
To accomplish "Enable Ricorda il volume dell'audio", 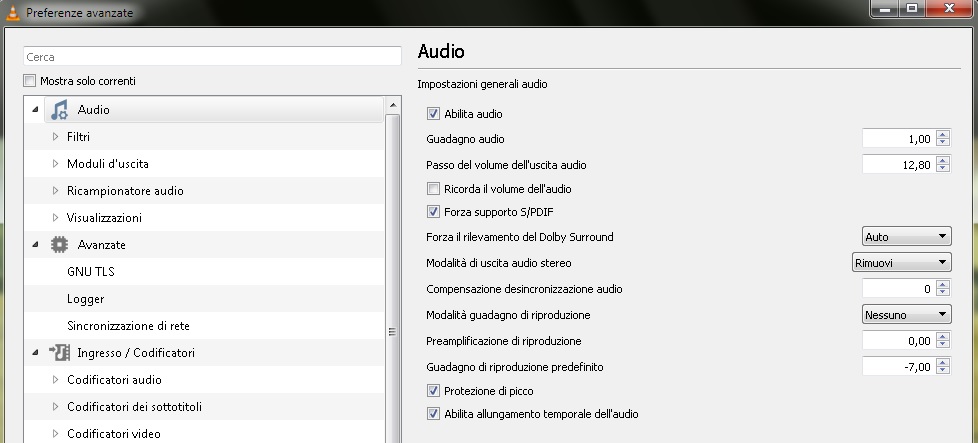I will tap(433, 188).
